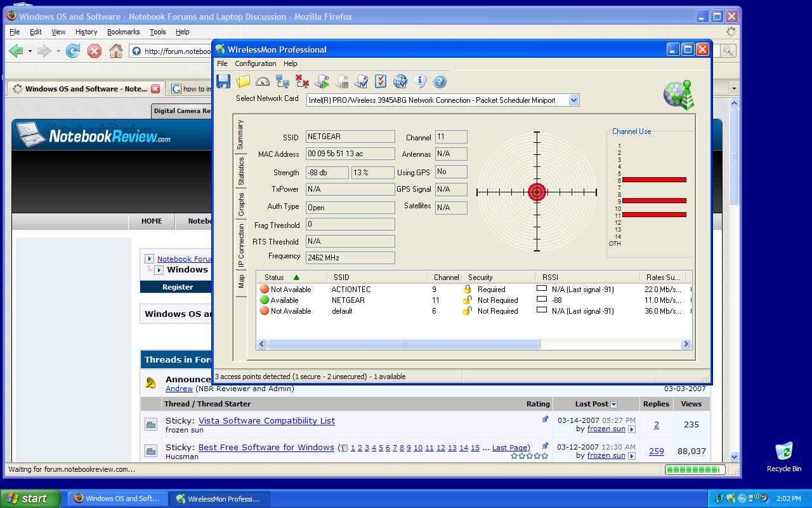Reload the page in Firefox
This screenshot has height=508, width=812.
pyautogui.click(x=73, y=51)
